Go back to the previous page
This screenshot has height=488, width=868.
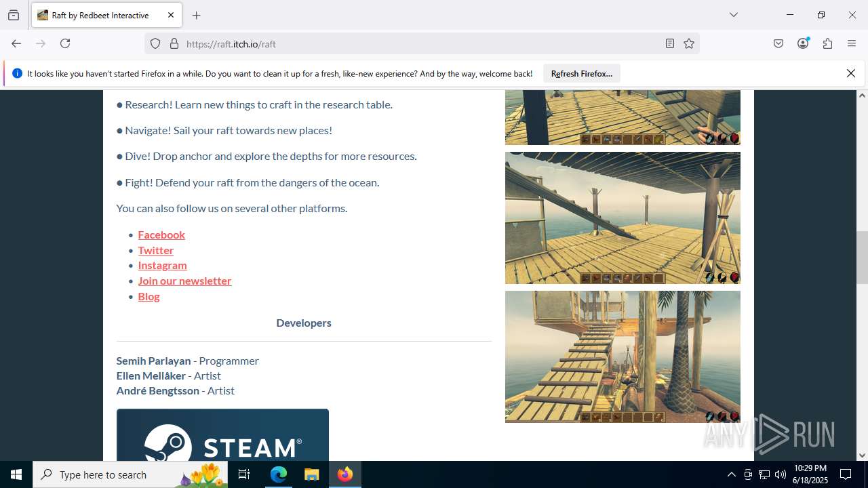point(16,43)
